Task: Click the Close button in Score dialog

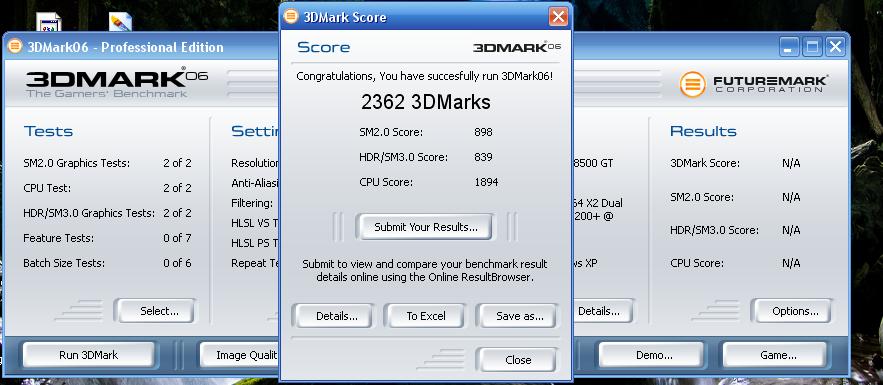Action: click(518, 360)
